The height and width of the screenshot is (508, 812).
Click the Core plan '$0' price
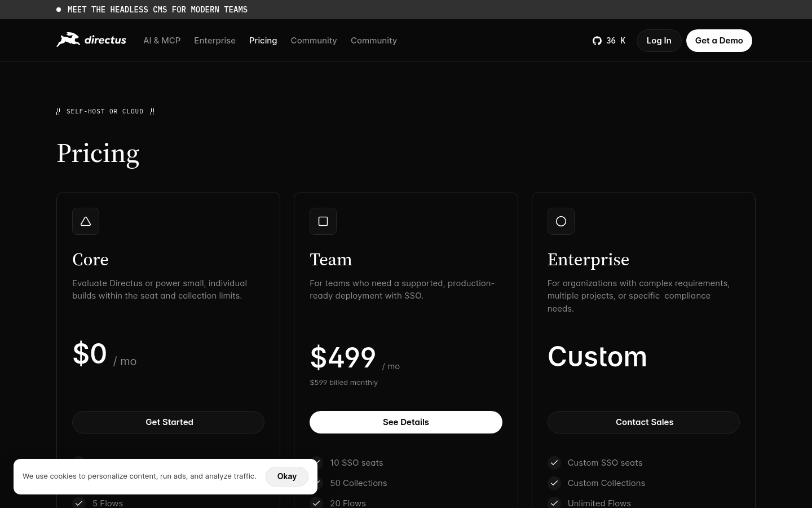[x=90, y=353]
